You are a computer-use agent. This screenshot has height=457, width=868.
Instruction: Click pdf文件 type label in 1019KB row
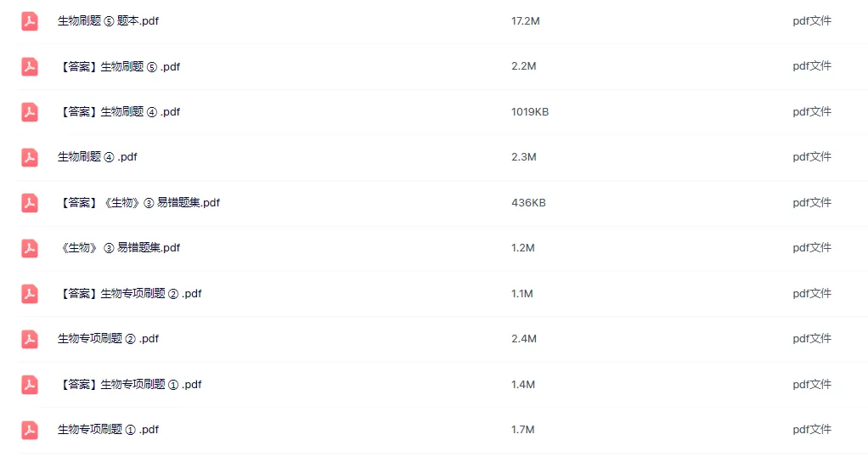(x=811, y=112)
